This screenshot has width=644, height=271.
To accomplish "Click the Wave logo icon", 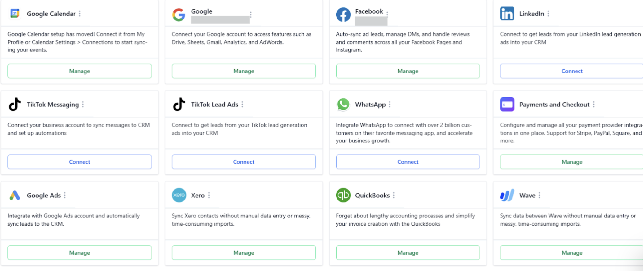I will pyautogui.click(x=507, y=195).
